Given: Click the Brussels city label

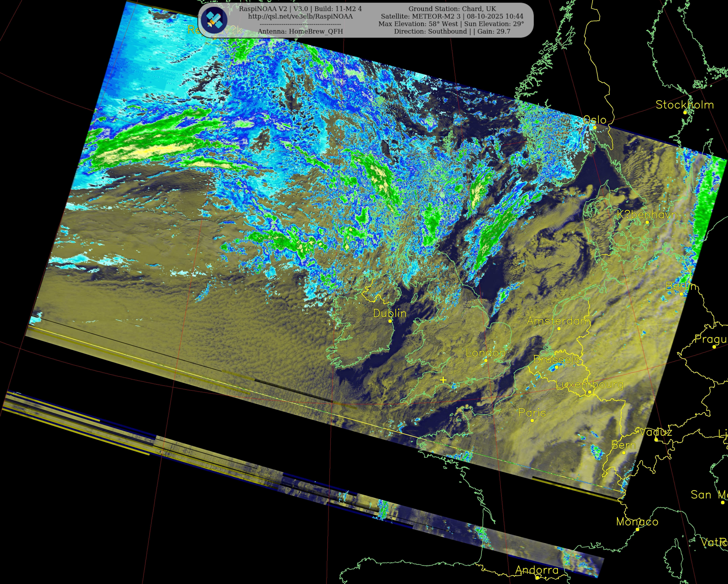Looking at the screenshot, I should click(x=557, y=360).
